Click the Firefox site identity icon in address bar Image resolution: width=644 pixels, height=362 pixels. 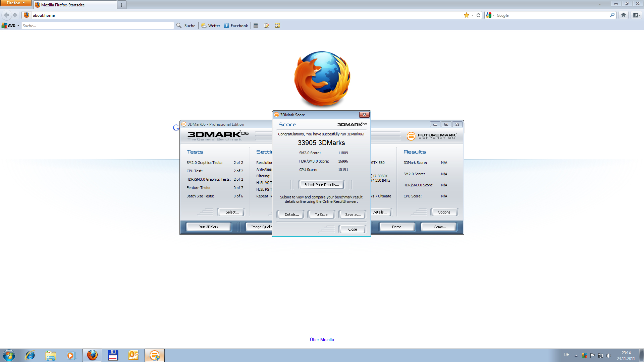click(26, 15)
